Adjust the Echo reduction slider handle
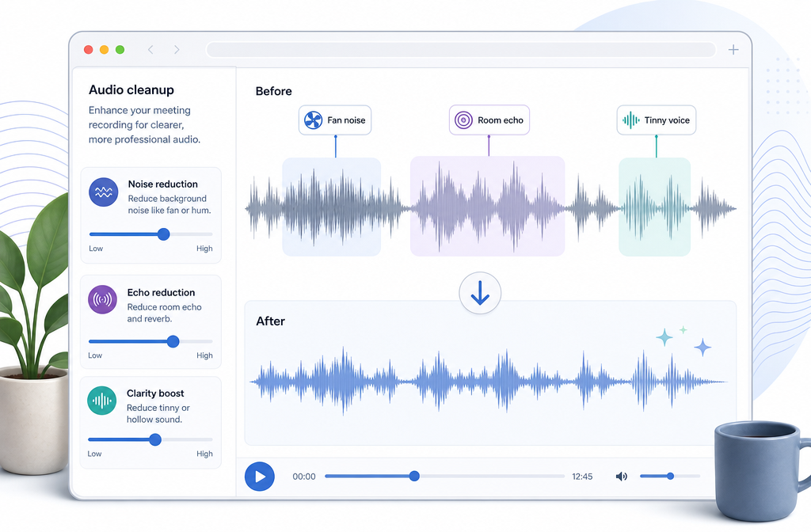The width and height of the screenshot is (811, 532). point(173,341)
